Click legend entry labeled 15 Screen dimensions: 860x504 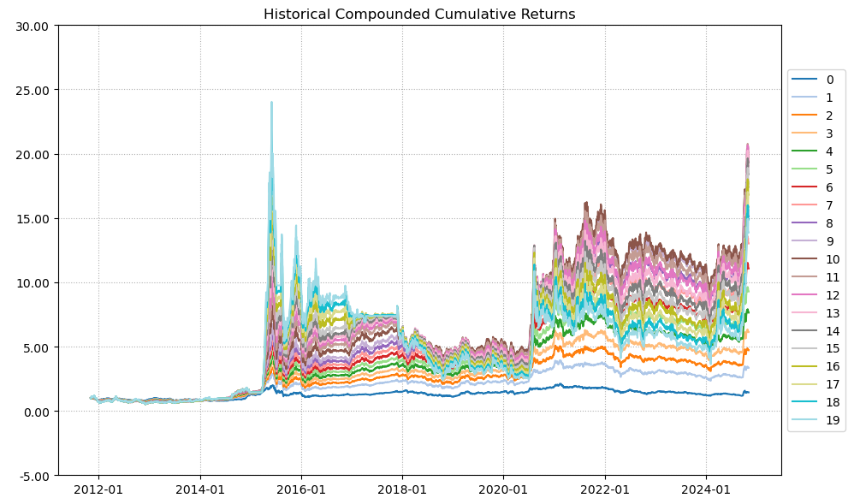coord(816,349)
